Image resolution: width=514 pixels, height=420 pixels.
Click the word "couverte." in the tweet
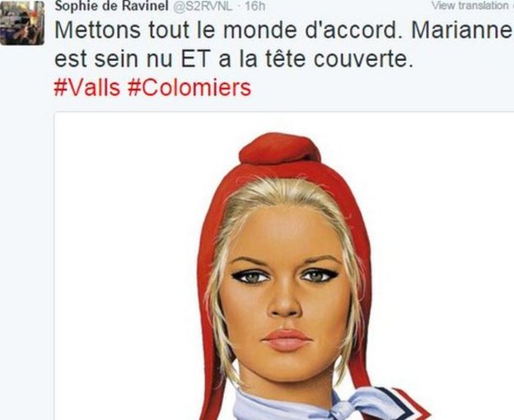[x=363, y=59]
